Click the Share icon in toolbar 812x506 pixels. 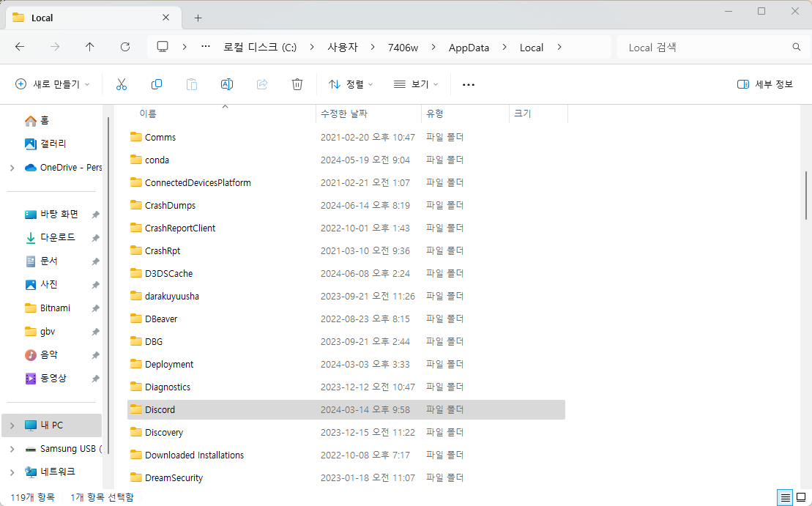(x=262, y=84)
